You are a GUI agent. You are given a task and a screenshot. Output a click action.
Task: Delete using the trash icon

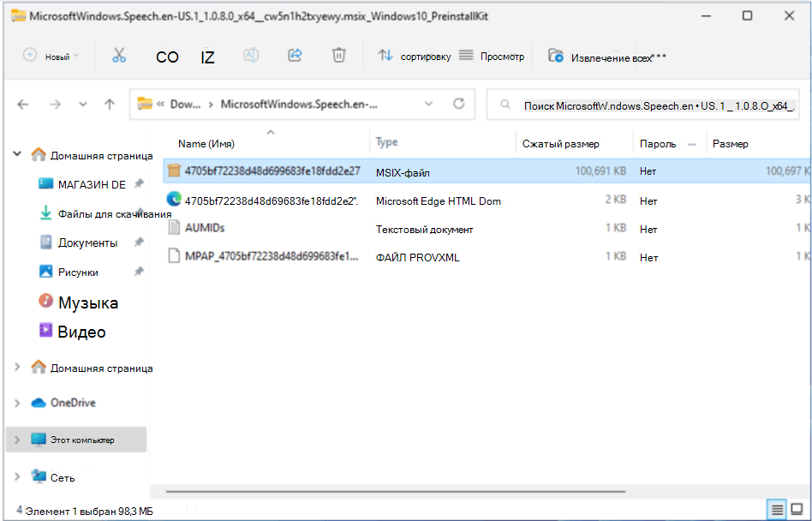[338, 55]
